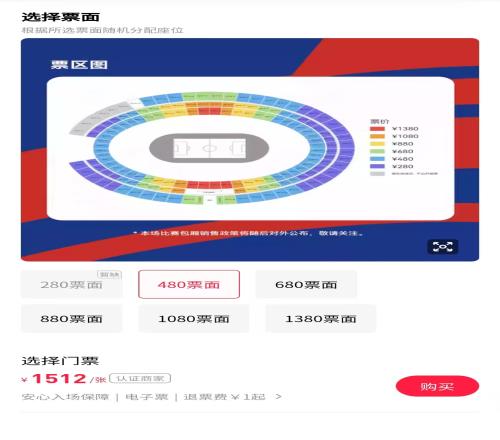
Task: Open the fullscreen seat map viewer icon
Action: click(442, 247)
